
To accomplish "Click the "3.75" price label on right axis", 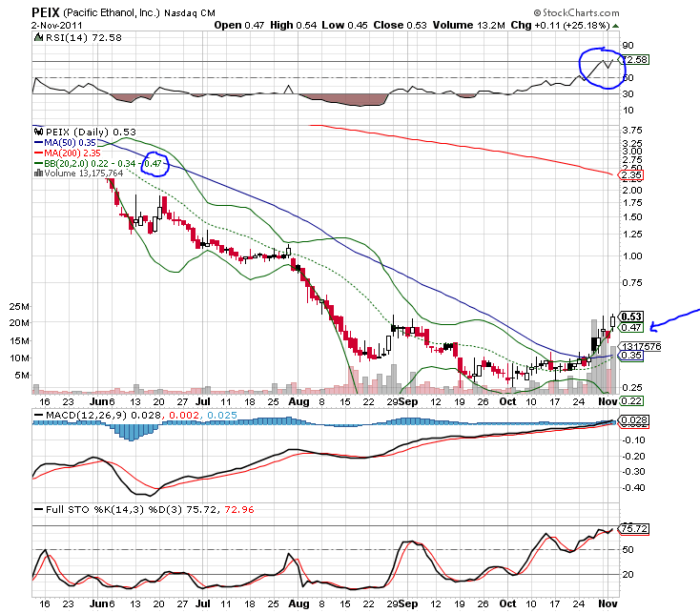I will click(632, 131).
